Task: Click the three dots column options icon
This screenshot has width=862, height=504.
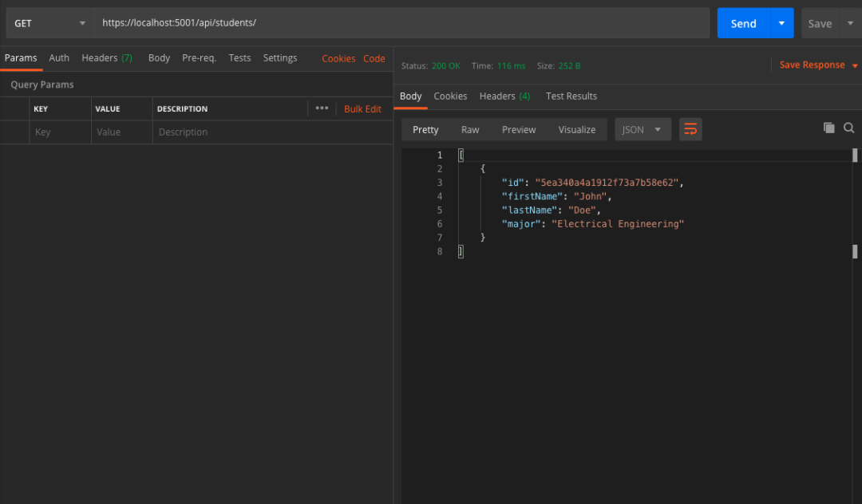Action: [322, 108]
